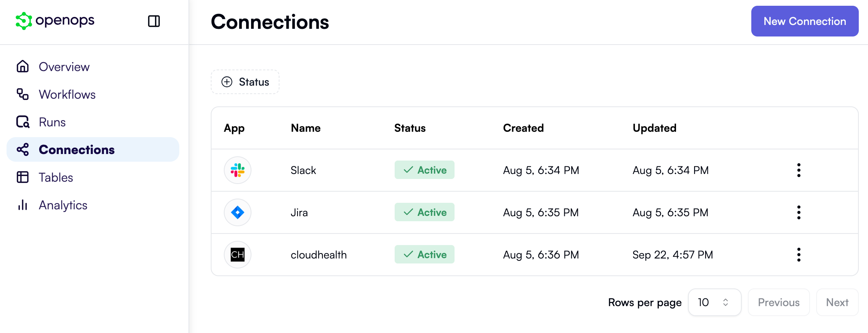Click the Active status badge for Slack
The height and width of the screenshot is (333, 868).
pos(424,170)
